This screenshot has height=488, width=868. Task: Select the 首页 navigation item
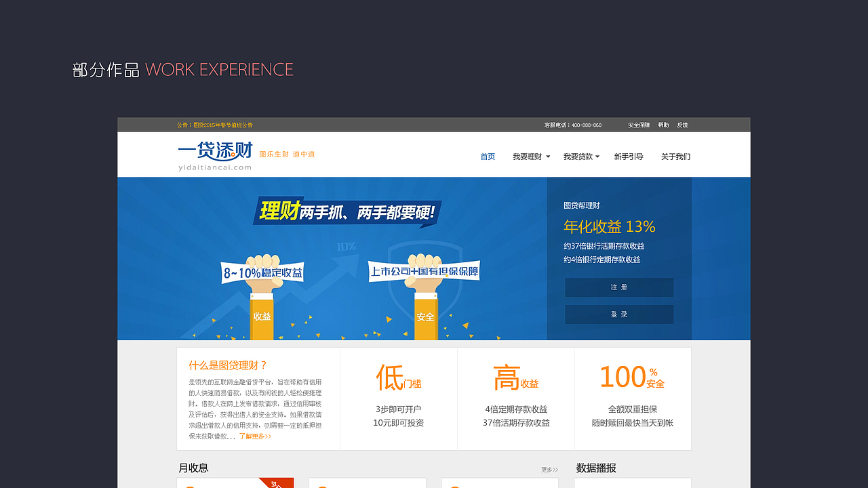pyautogui.click(x=487, y=156)
